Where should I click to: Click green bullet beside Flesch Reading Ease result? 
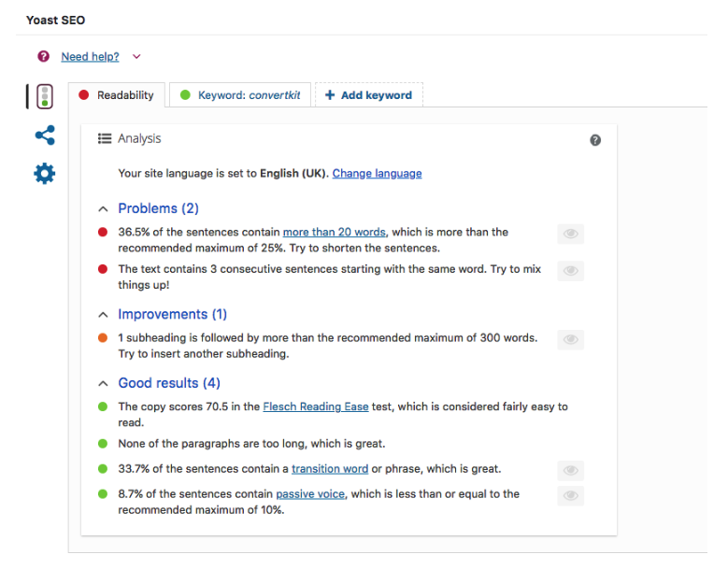[103, 406]
